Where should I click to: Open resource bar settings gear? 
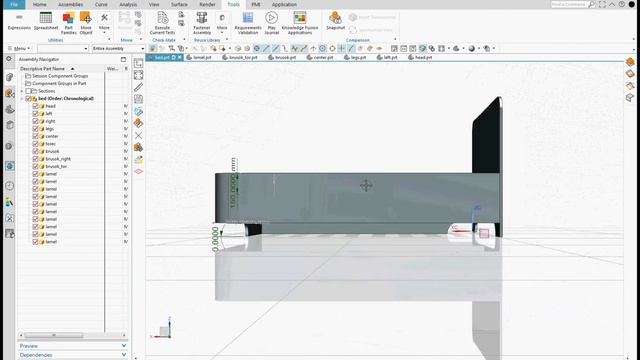click(9, 59)
